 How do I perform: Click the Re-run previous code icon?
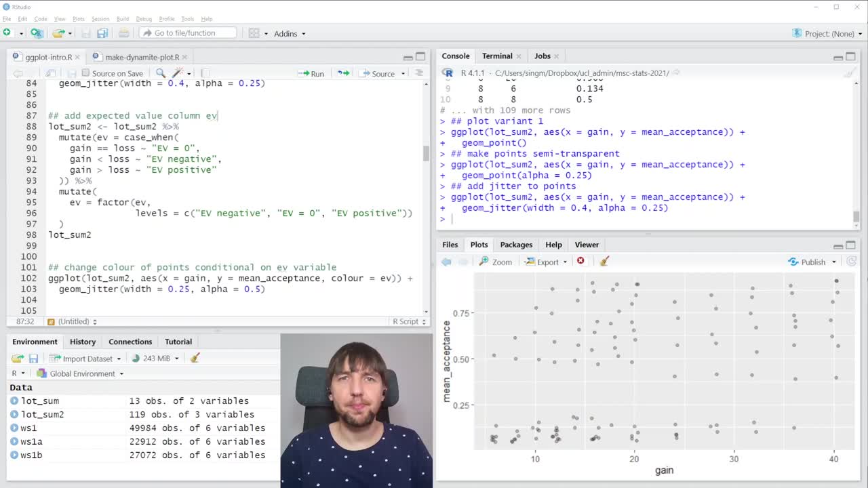coord(344,73)
